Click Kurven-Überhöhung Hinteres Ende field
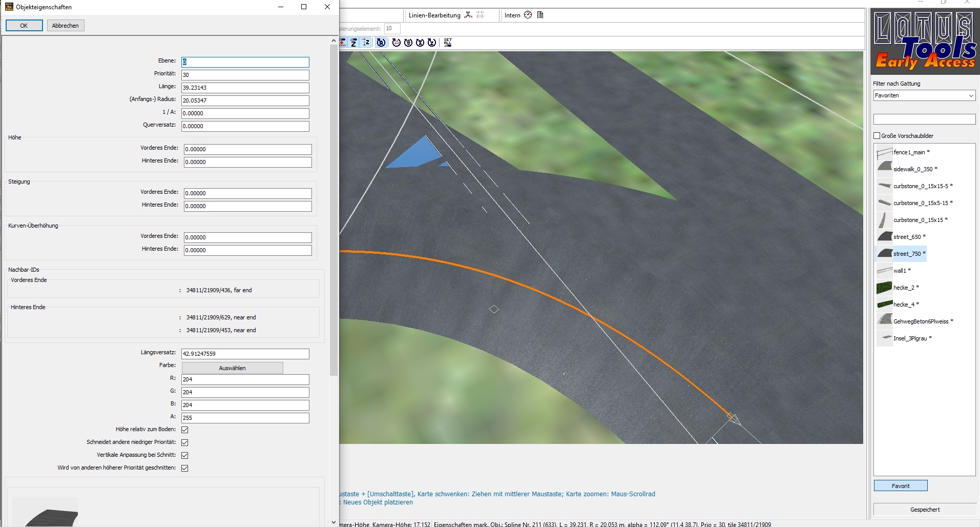 [x=248, y=250]
